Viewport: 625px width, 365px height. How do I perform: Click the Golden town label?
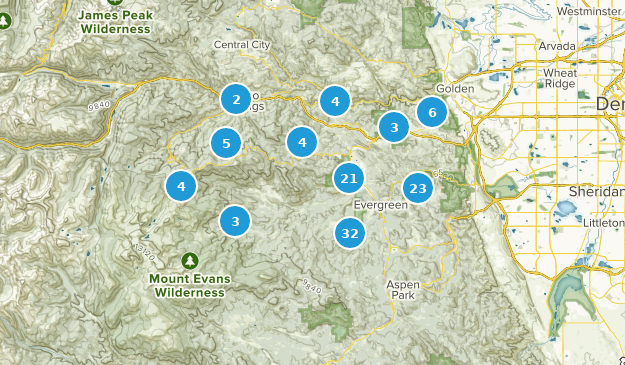point(455,88)
